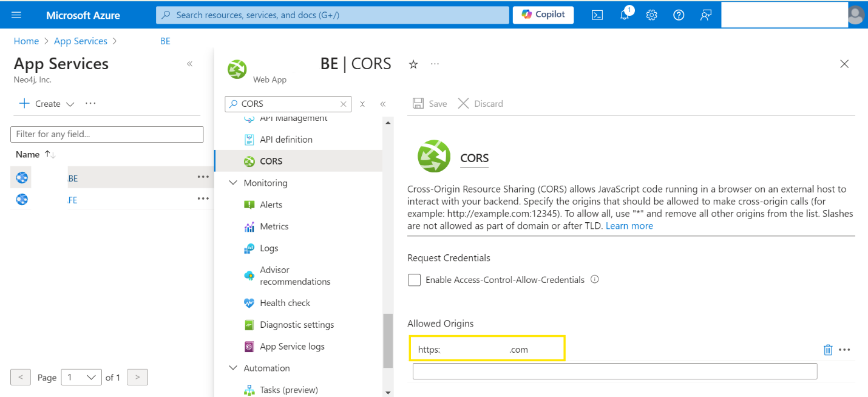The image size is (868, 397).
Task: Collapse the resource menu sidebar
Action: pos(383,104)
